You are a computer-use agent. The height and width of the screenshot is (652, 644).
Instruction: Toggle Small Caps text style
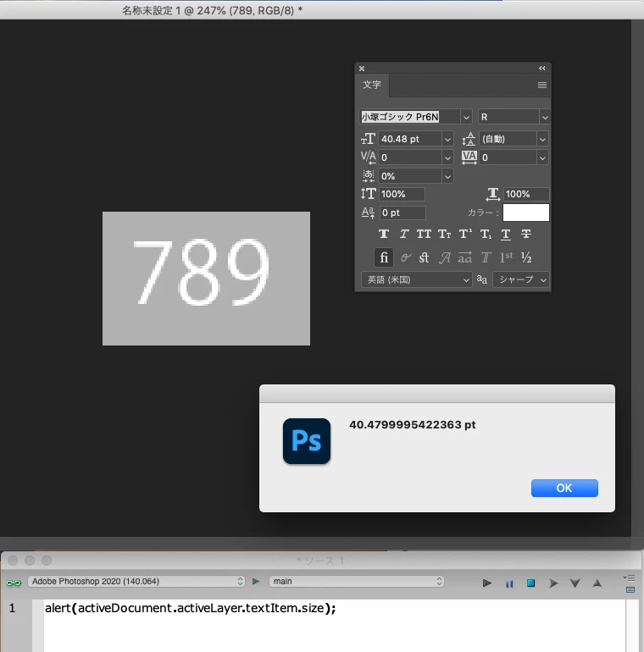tap(444, 234)
